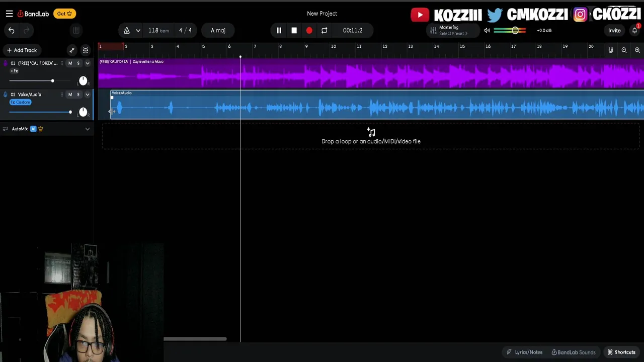Open the virtual piano keyboard icon
The image size is (644, 362).
[76, 30]
